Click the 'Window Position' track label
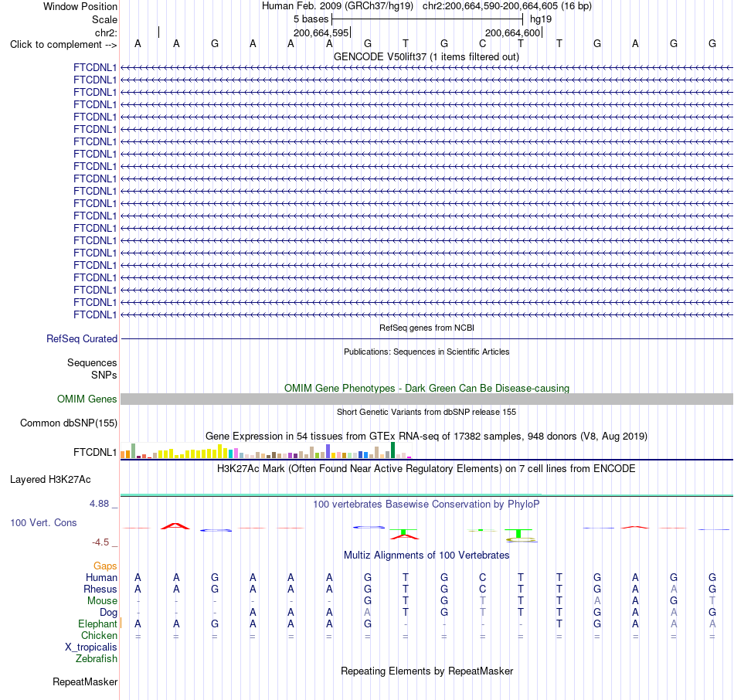Viewport: 734px width, 700px height. click(x=80, y=6)
